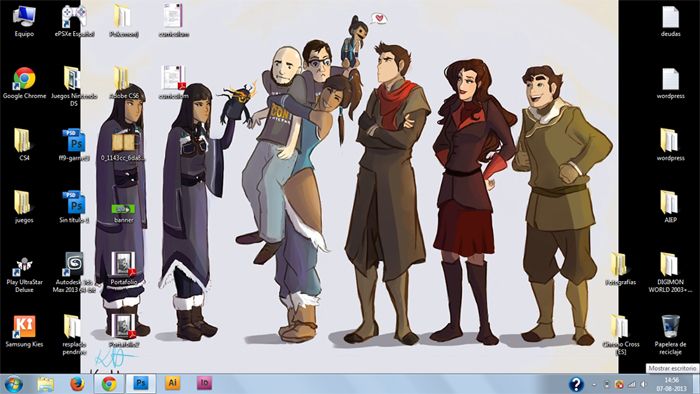
Task: Open the Google Chrome desktop shortcut
Action: click(x=24, y=83)
